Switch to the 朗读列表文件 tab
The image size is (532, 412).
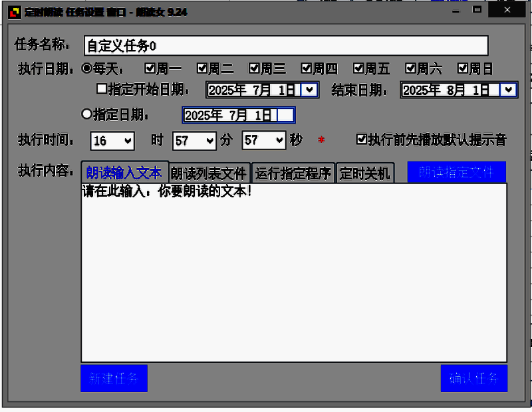click(209, 173)
